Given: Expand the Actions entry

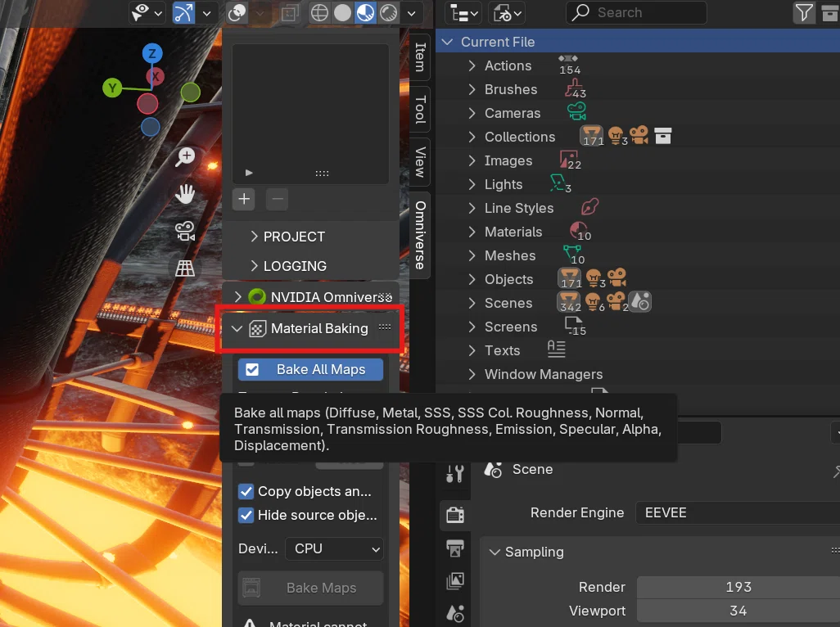Looking at the screenshot, I should pyautogui.click(x=472, y=65).
